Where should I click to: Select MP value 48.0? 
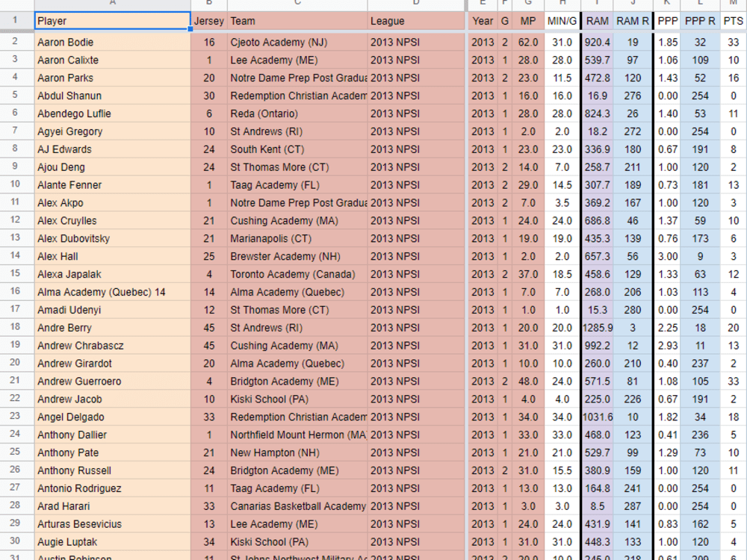(x=528, y=382)
